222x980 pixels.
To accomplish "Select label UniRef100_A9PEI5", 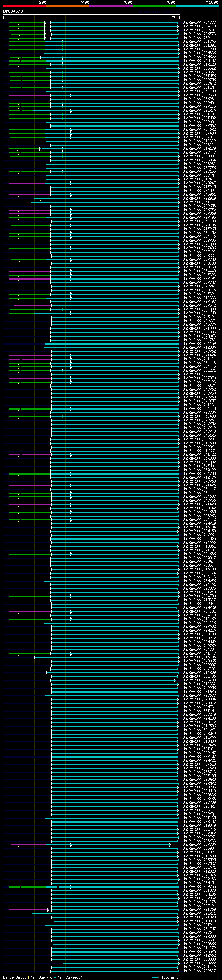I will (x=199, y=106).
